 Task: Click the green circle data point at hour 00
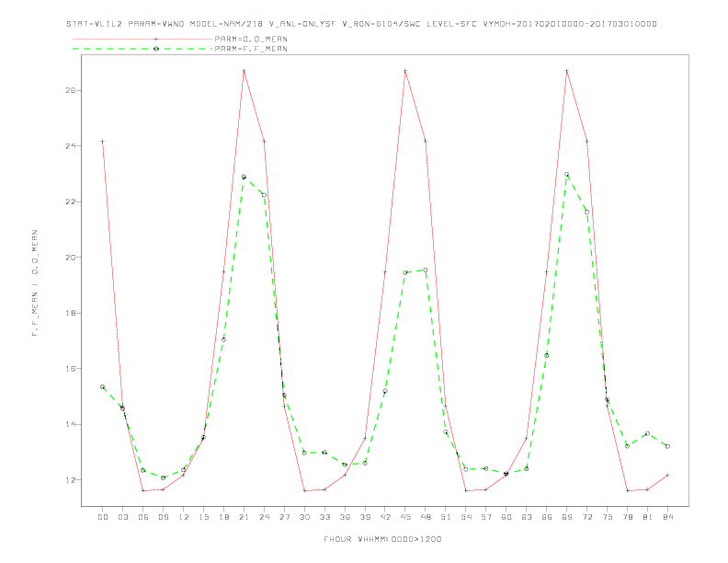(103, 387)
